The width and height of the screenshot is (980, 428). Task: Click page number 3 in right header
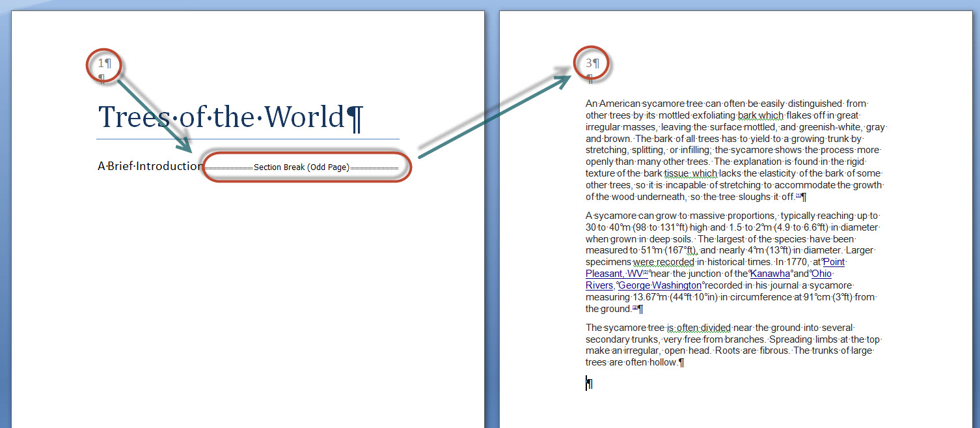(590, 64)
